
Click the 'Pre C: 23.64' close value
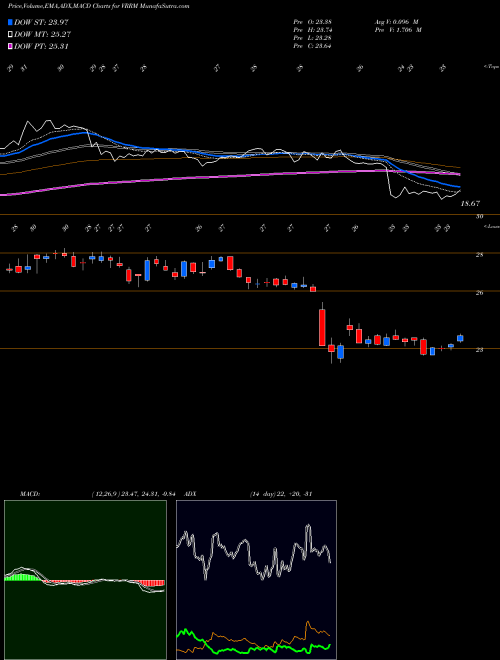point(312,46)
